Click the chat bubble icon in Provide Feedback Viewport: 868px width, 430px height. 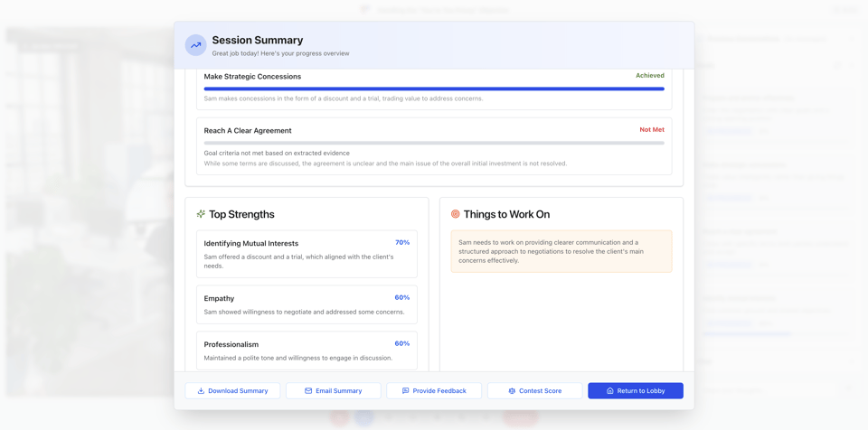[x=405, y=391]
